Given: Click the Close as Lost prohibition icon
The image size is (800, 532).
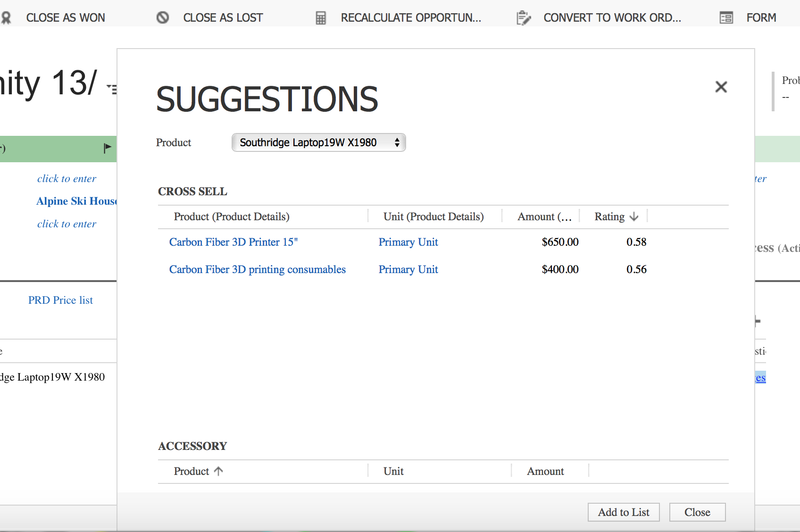Looking at the screenshot, I should [x=163, y=18].
